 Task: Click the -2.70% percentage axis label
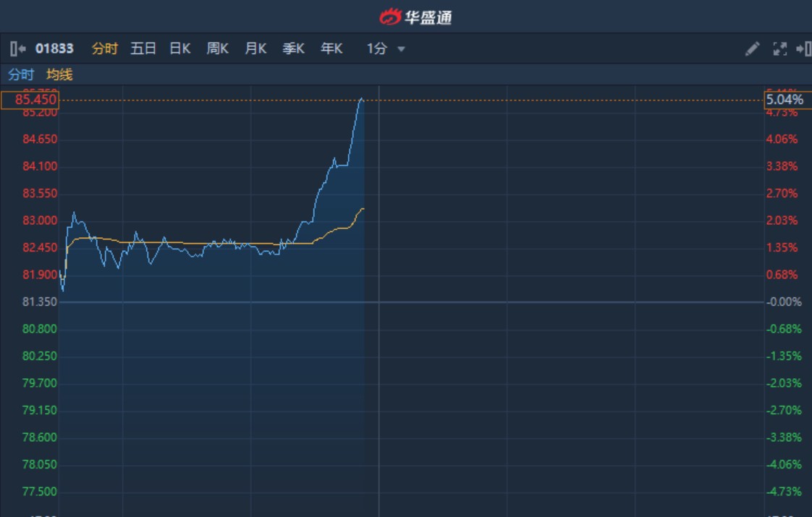click(784, 411)
